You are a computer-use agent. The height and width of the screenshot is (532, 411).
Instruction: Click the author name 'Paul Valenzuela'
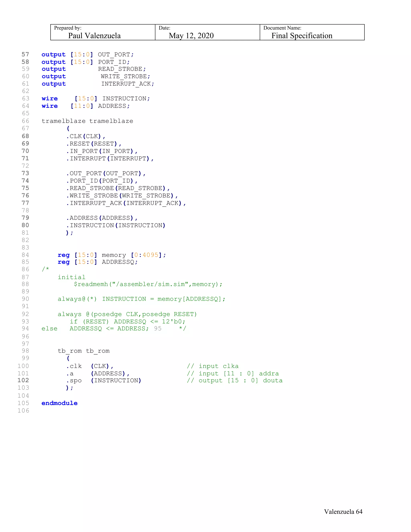click(95, 36)
